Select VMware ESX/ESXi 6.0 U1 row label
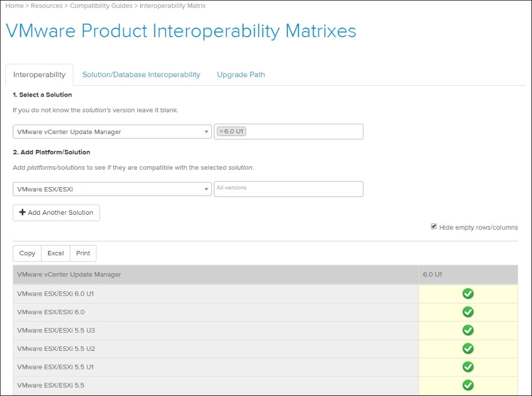This screenshot has width=532, height=396. pos(55,293)
